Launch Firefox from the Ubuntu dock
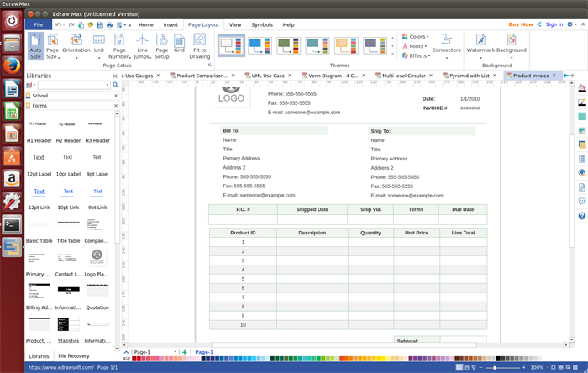The width and height of the screenshot is (588, 373). pos(12,66)
